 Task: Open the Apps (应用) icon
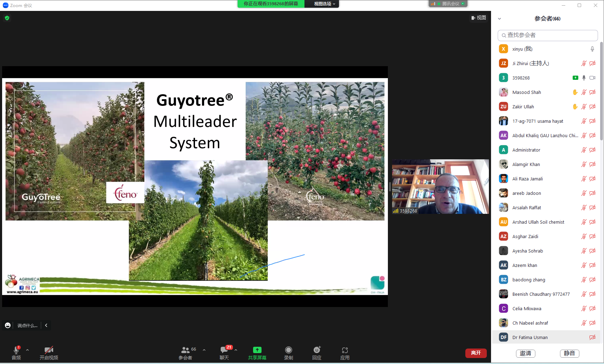pyautogui.click(x=345, y=350)
